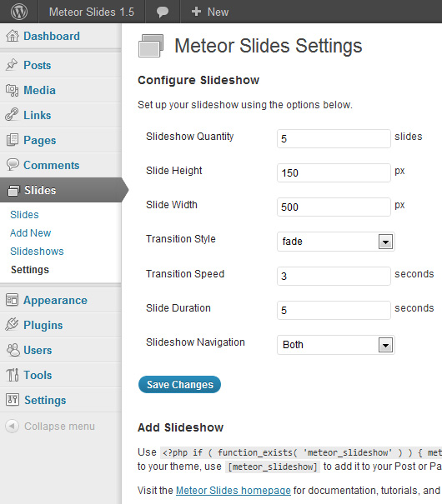Image resolution: width=442 pixels, height=504 pixels.
Task: Open the New content menu in admin bar
Action: (209, 12)
